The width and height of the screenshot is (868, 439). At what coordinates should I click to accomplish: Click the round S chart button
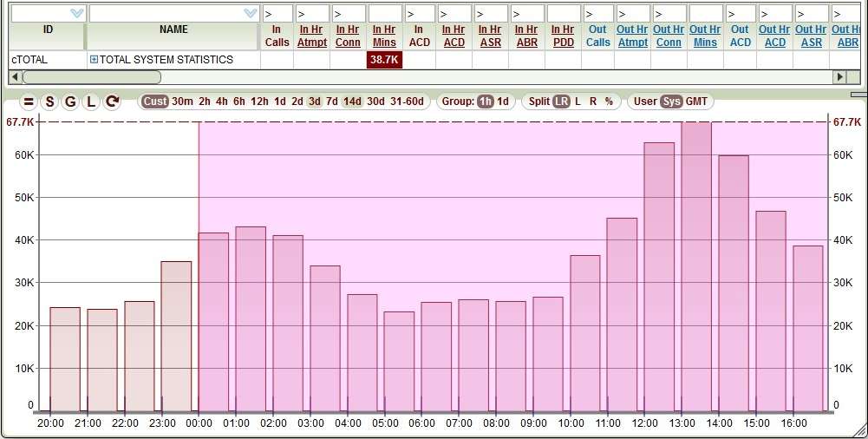[49, 102]
